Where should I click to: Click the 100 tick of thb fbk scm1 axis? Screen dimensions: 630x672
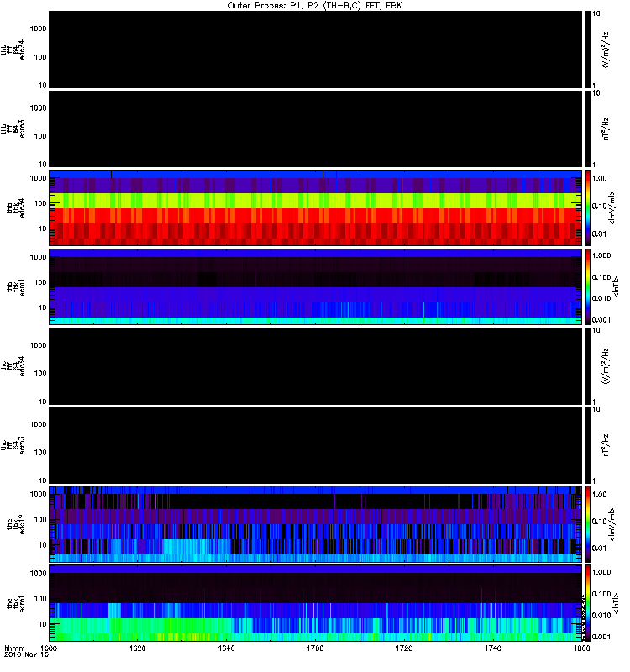click(x=39, y=282)
